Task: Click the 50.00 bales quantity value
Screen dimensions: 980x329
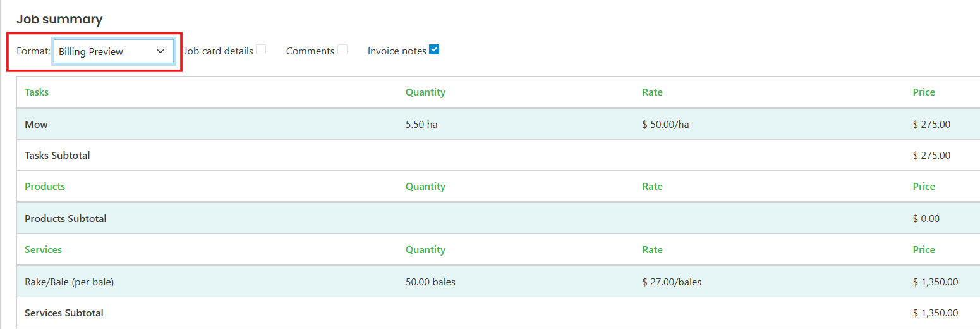Action: click(x=430, y=282)
